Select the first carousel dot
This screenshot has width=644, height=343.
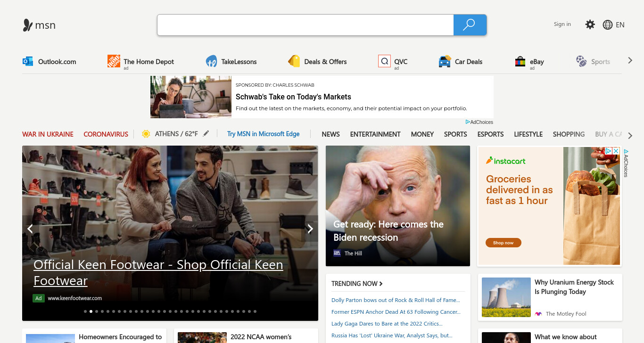(85, 311)
